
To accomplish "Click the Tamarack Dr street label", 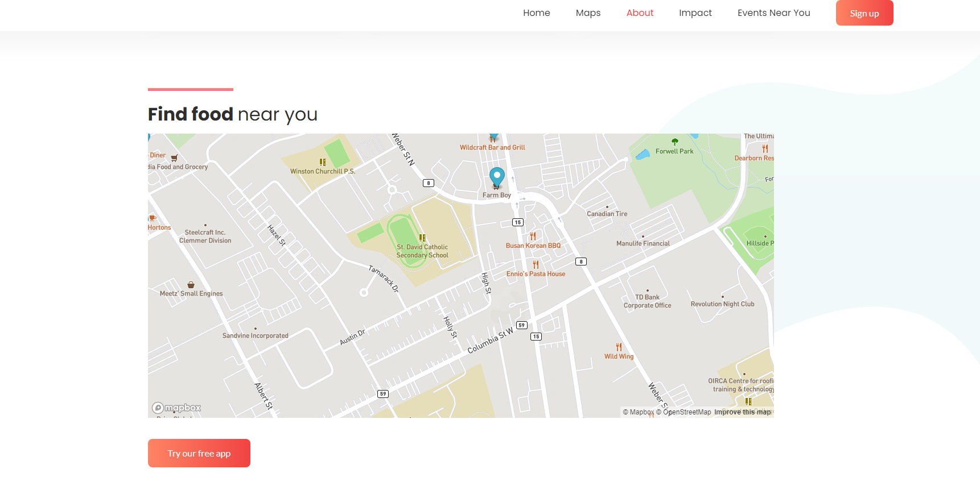I will click(x=384, y=279).
